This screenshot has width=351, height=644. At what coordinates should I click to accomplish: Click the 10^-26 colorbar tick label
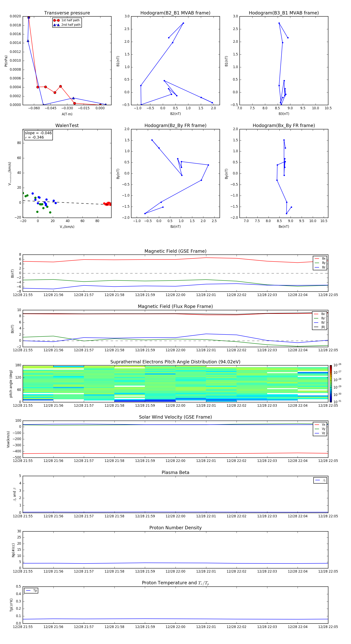(337, 365)
